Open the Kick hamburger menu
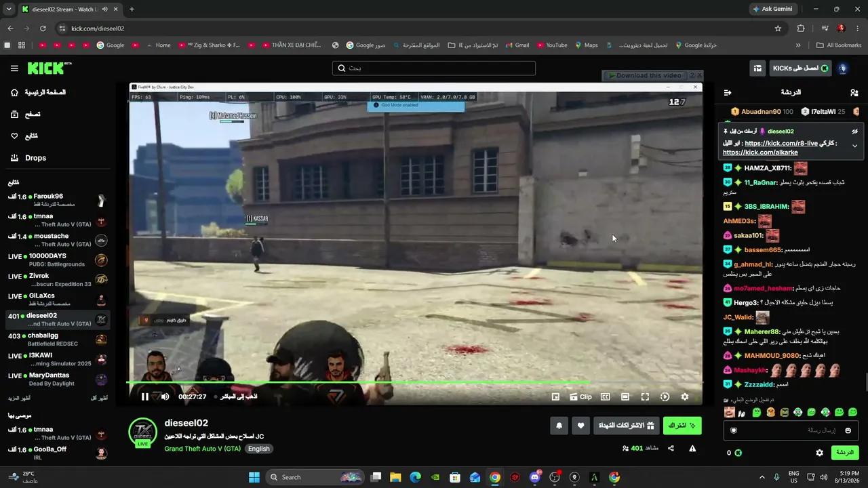868x488 pixels. pos(14,68)
